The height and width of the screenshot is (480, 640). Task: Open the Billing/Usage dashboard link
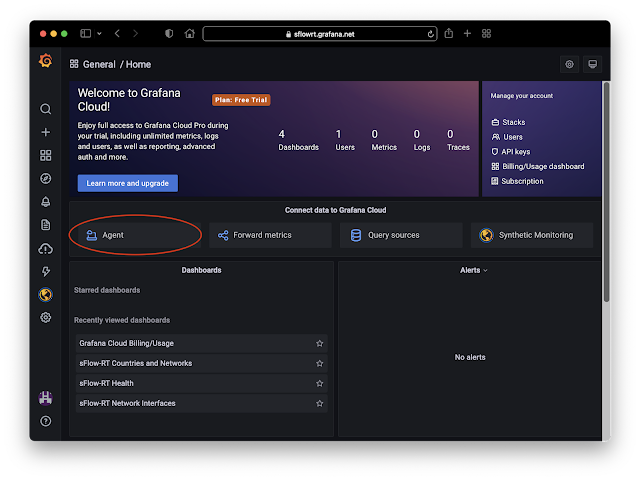pyautogui.click(x=538, y=167)
